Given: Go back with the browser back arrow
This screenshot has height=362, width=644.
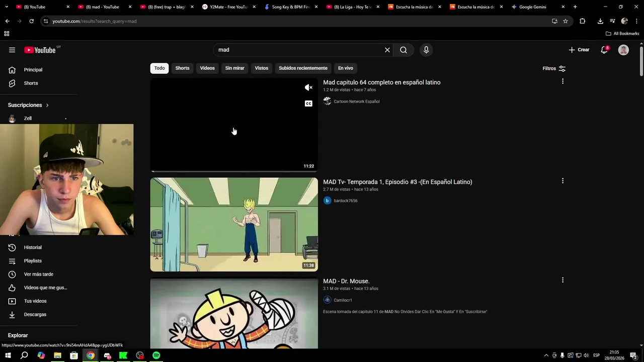Looking at the screenshot, I should (7, 21).
